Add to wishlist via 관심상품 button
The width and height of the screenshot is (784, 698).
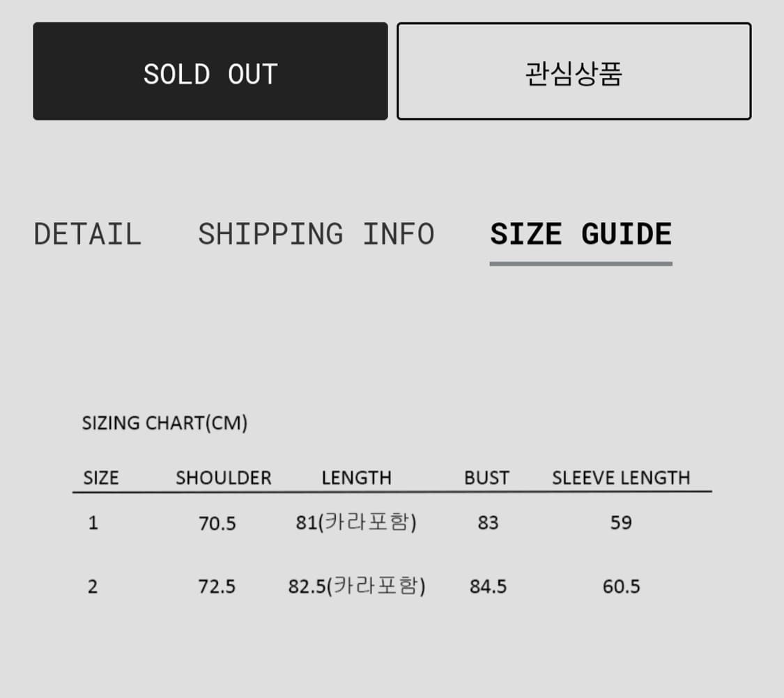coord(574,71)
